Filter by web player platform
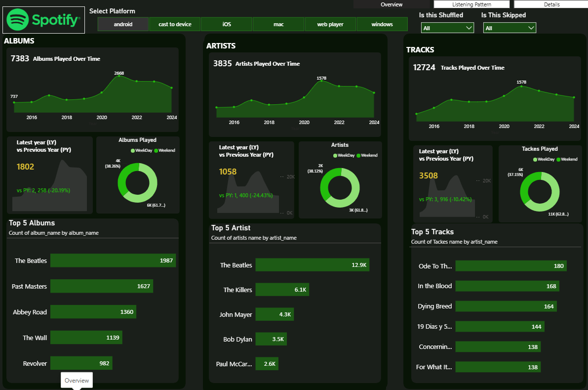This screenshot has width=588, height=390. 330,24
